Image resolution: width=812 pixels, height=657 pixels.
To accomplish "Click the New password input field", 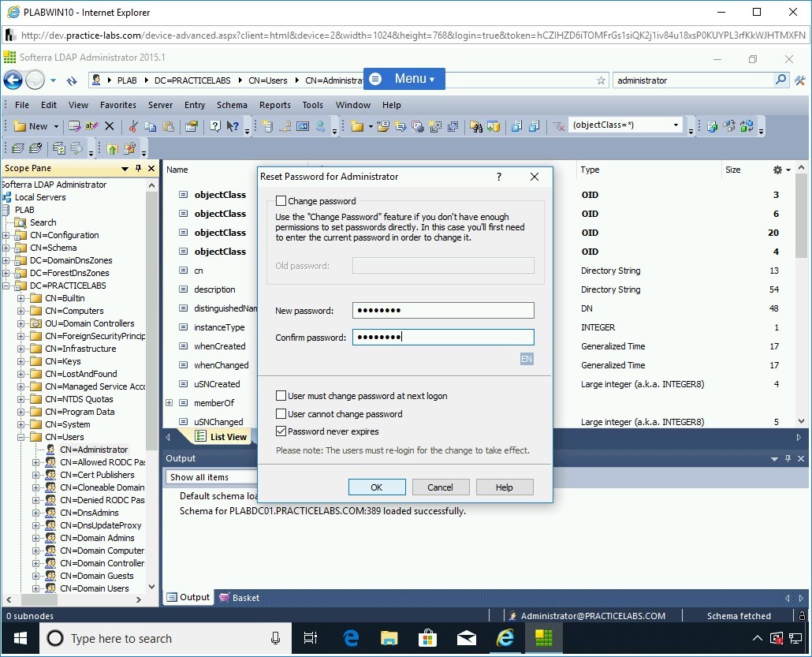I will [x=443, y=311].
